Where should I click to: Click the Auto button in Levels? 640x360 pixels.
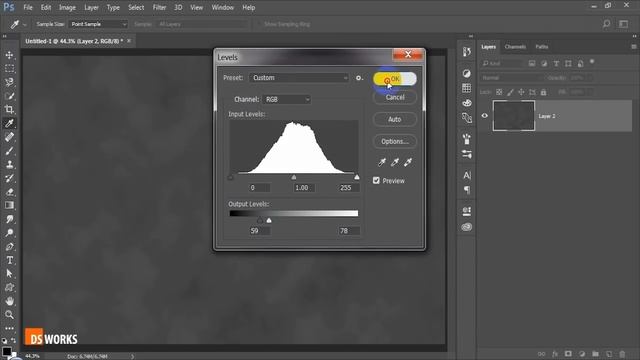tap(395, 119)
